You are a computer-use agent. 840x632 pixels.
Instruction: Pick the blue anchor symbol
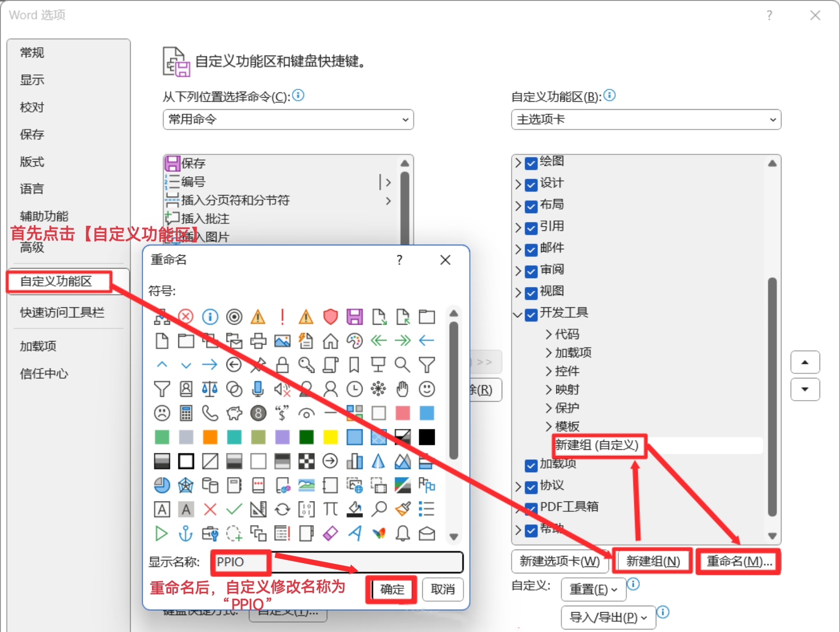[x=186, y=534]
